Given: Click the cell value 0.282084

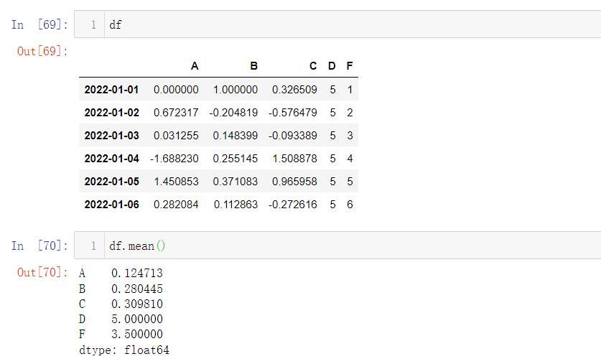Looking at the screenshot, I should point(176,204).
